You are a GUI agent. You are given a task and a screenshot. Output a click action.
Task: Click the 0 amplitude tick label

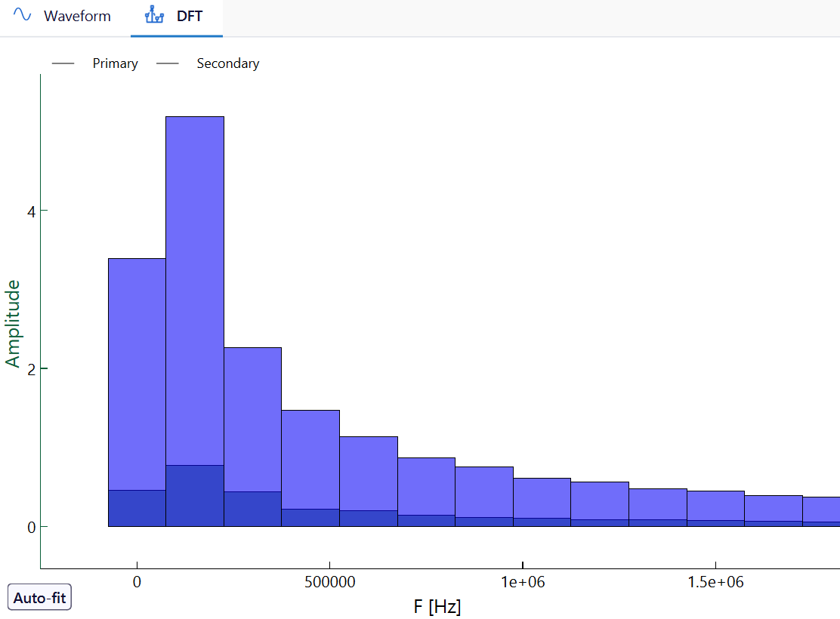31,528
